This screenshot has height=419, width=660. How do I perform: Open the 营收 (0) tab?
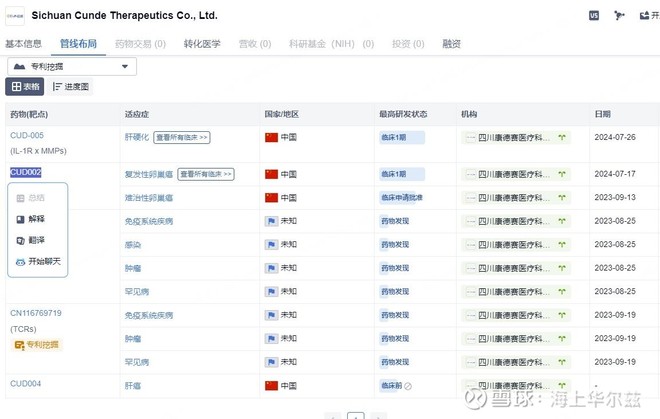[x=255, y=44]
